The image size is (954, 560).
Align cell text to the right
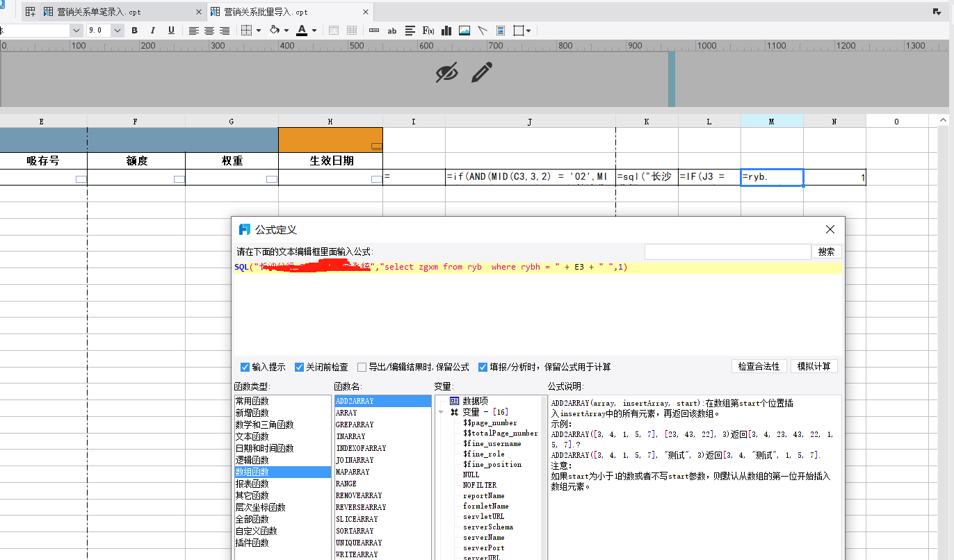click(225, 31)
